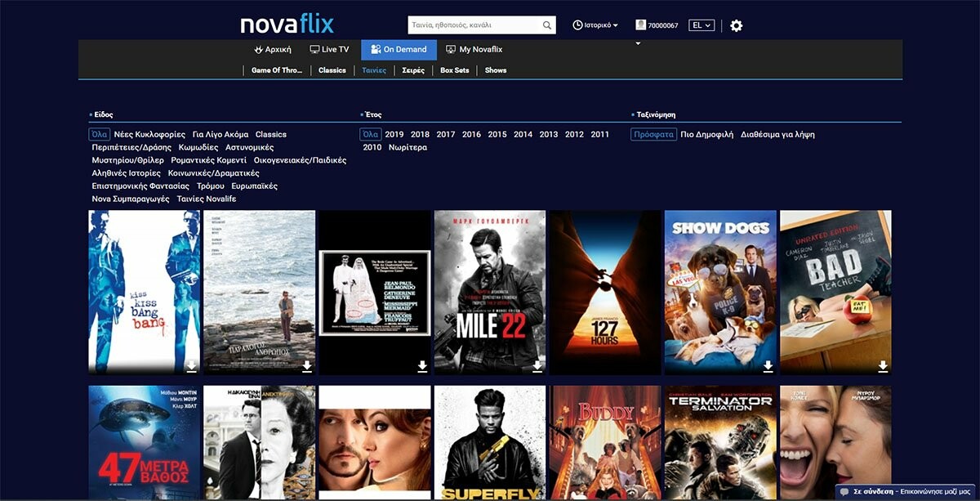Screen dimensions: 980x501
Task: Open the Ιστορικό history dropdown
Action: 595,25
